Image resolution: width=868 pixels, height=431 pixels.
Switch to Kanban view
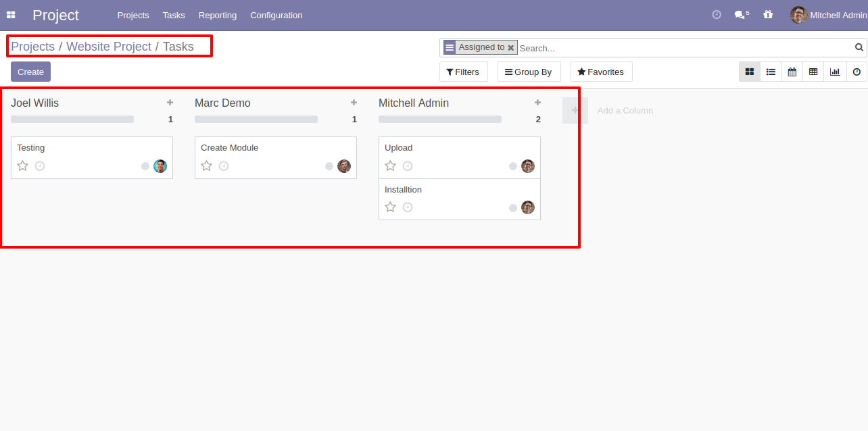tap(749, 72)
